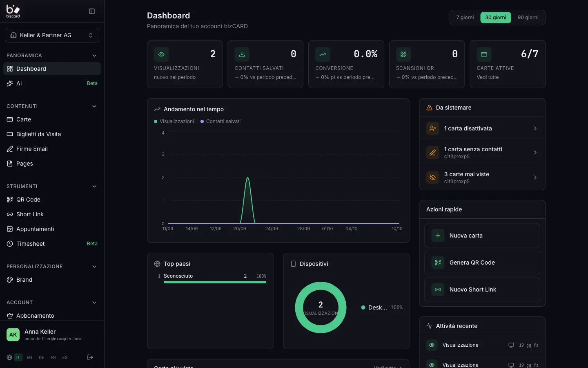The width and height of the screenshot is (588, 368).
Task: Click Vedi tutte under Carte Attive
Action: click(x=488, y=77)
